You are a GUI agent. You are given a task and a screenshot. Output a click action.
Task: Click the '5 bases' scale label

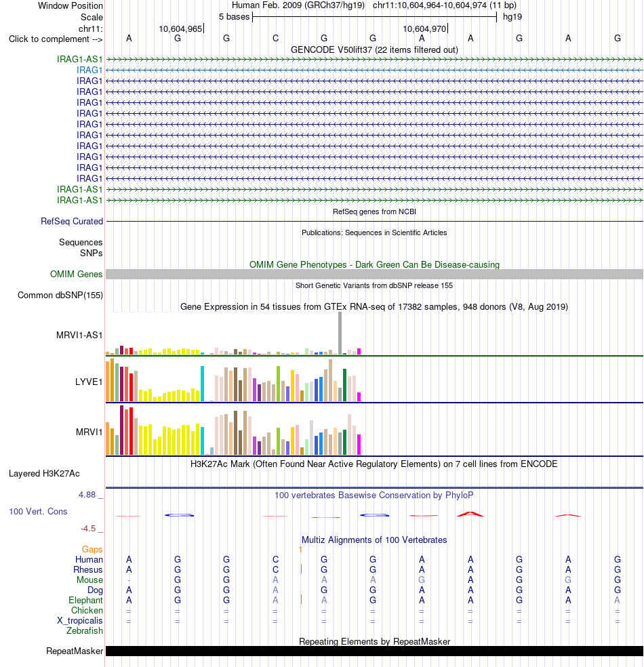pos(235,17)
